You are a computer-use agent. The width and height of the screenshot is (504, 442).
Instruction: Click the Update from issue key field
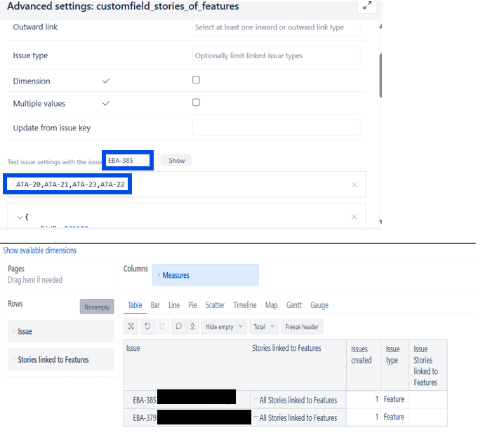coord(276,128)
